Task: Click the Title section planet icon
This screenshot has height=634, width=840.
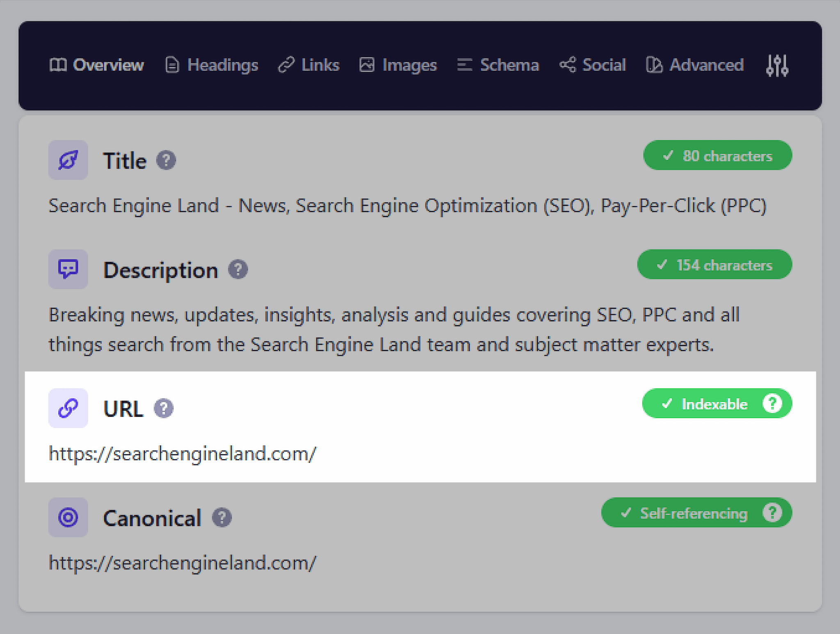Action: tap(68, 160)
